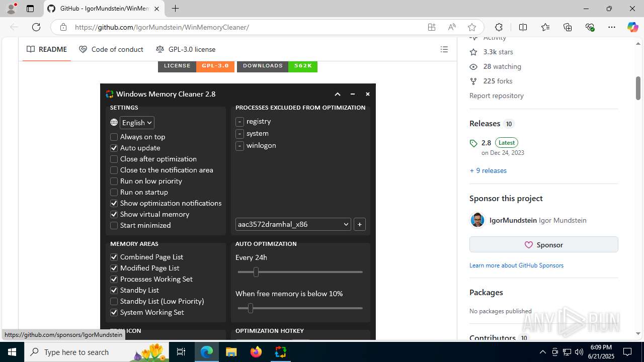The image size is (644, 362).
Task: Open the Code of conduct tab
Action: [x=111, y=49]
